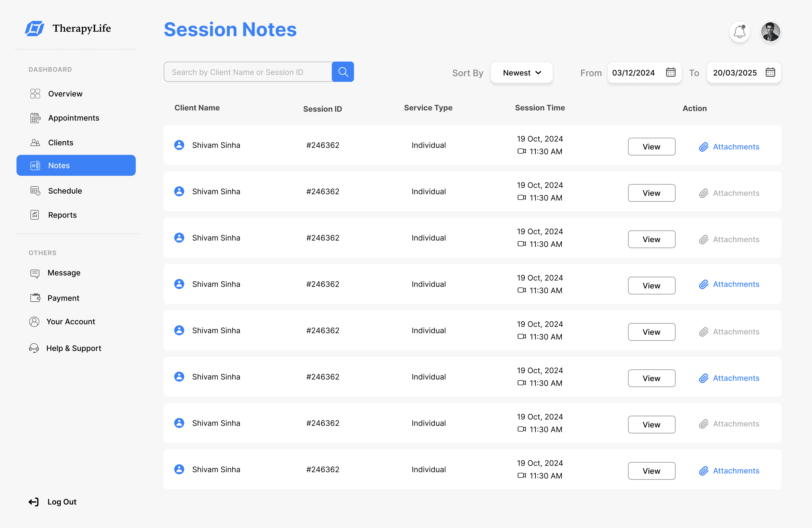
Task: Click the blue search magnifier button
Action: click(x=343, y=72)
